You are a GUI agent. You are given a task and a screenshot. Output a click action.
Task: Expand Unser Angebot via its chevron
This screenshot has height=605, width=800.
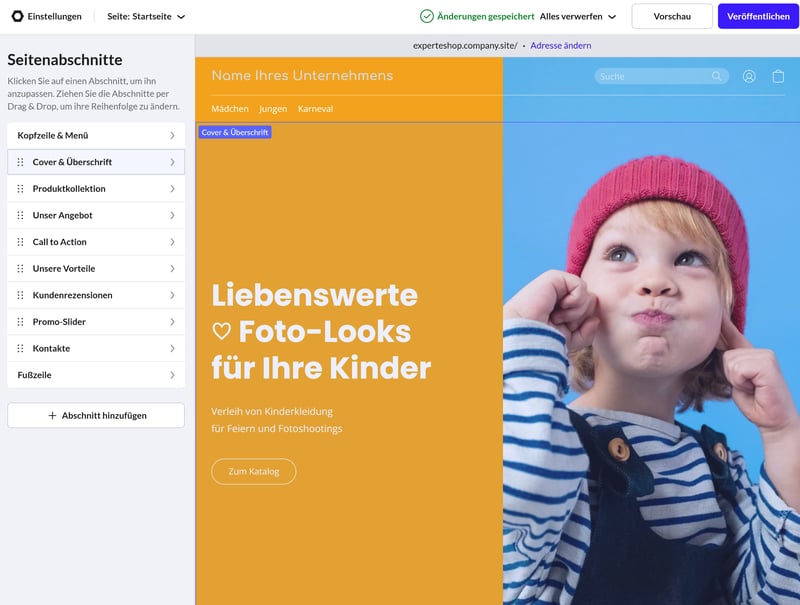tap(172, 215)
